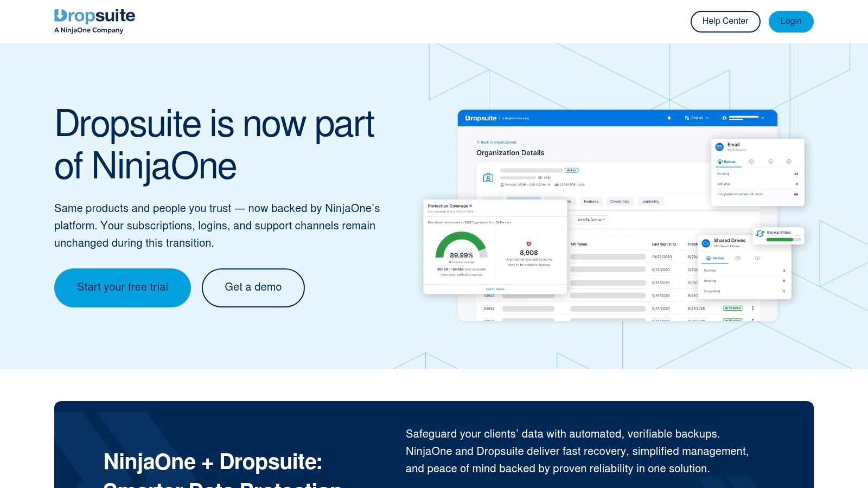The height and width of the screenshot is (488, 868).
Task: Click the 'Dropsuite is now part of NinjaOne' headline
Action: click(215, 144)
